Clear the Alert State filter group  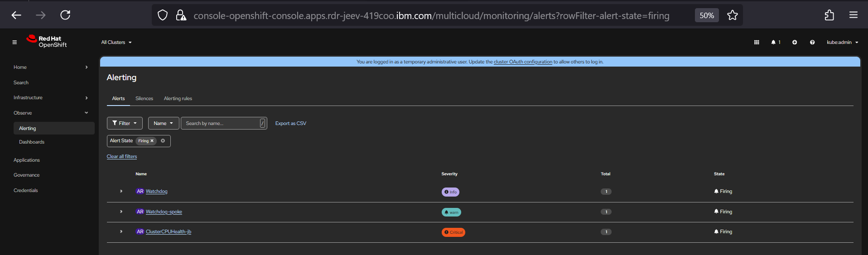pyautogui.click(x=163, y=141)
